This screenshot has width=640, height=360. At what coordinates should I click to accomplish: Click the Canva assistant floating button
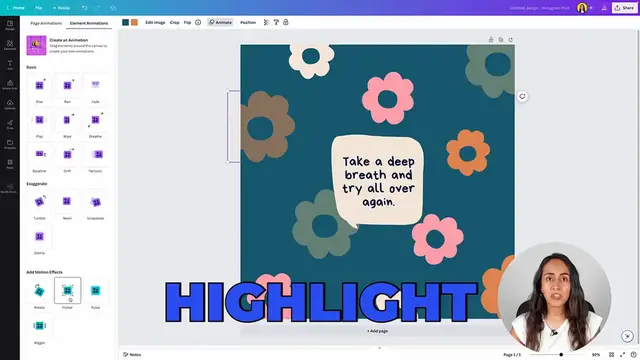(627, 336)
